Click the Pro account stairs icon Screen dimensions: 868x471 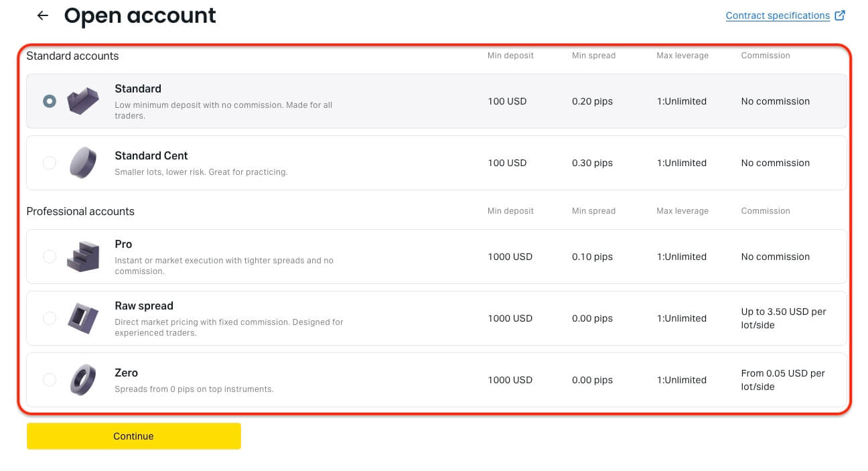coord(83,257)
